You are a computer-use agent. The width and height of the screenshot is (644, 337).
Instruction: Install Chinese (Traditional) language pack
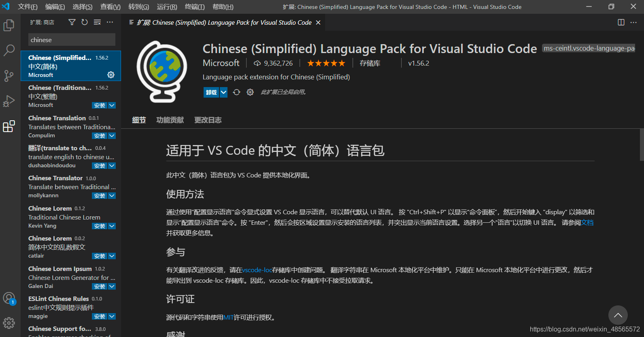(100, 105)
